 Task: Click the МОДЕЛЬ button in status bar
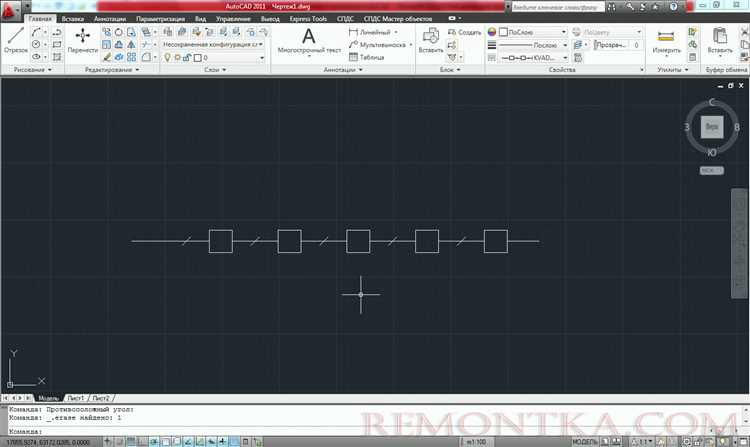[585, 442]
